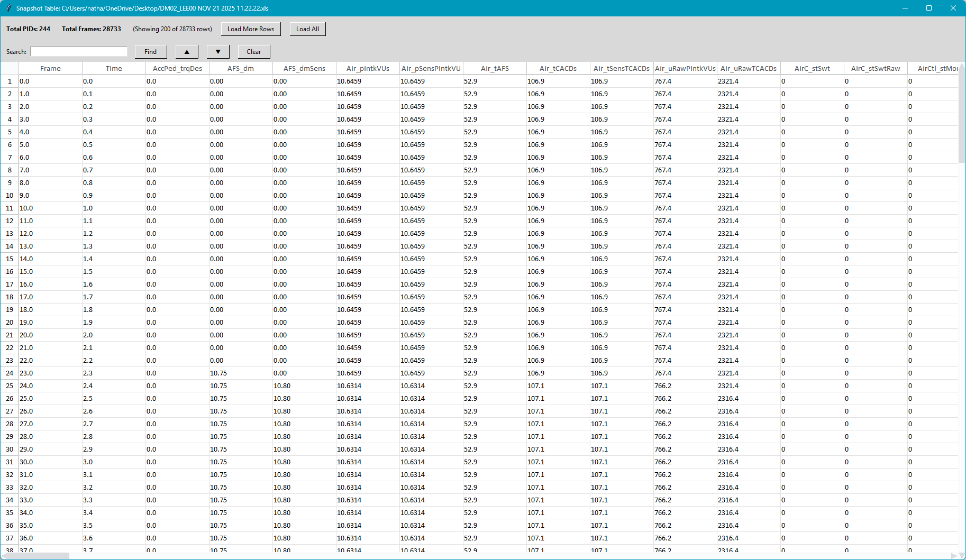Click Frame cell 36.0 in row 37
This screenshot has width=966, height=560.
(x=50, y=538)
